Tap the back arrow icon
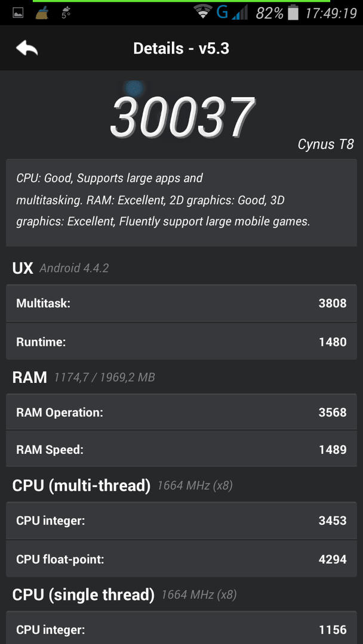This screenshot has width=363, height=644. pos(27,48)
